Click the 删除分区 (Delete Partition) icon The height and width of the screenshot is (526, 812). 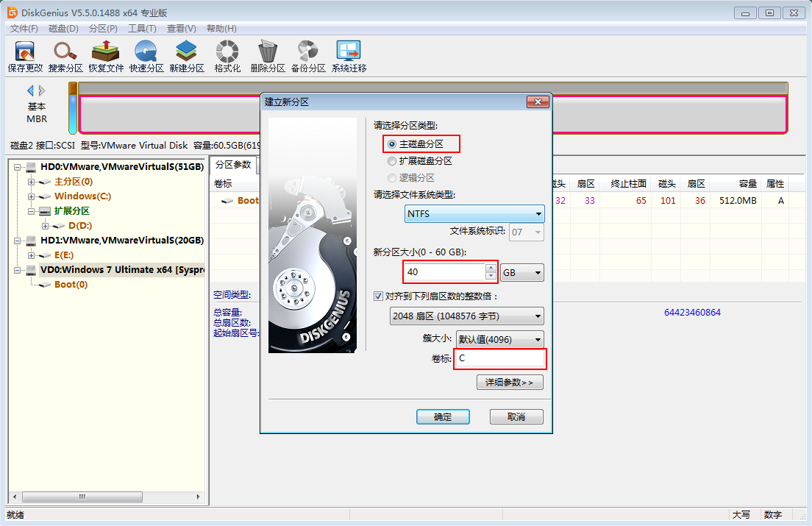(x=268, y=56)
